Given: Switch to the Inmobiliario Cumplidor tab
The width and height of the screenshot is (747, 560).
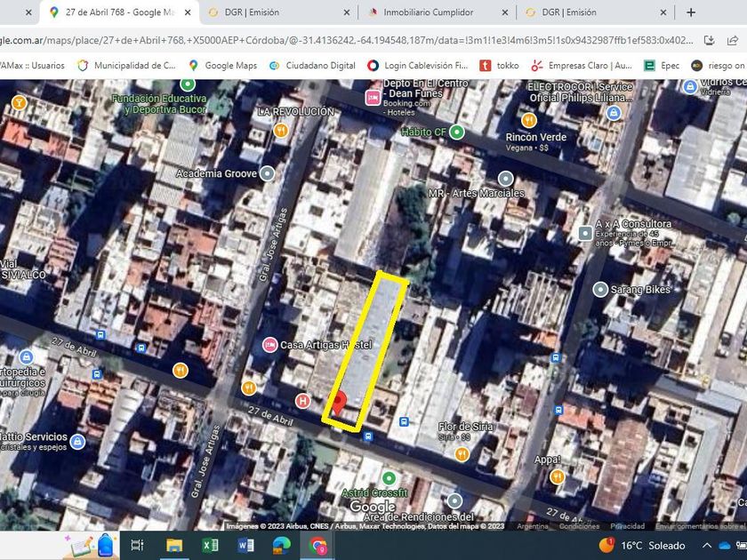Looking at the screenshot, I should point(429,12).
